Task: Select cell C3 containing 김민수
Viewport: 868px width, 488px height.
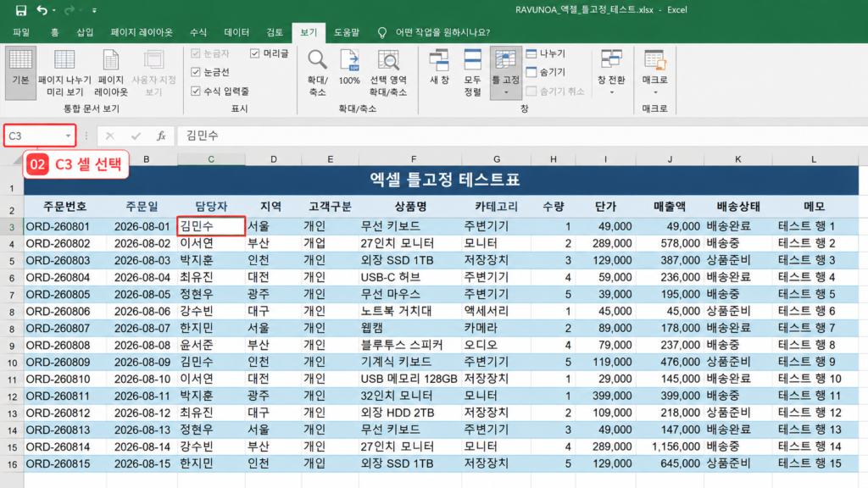Action: pyautogui.click(x=211, y=226)
